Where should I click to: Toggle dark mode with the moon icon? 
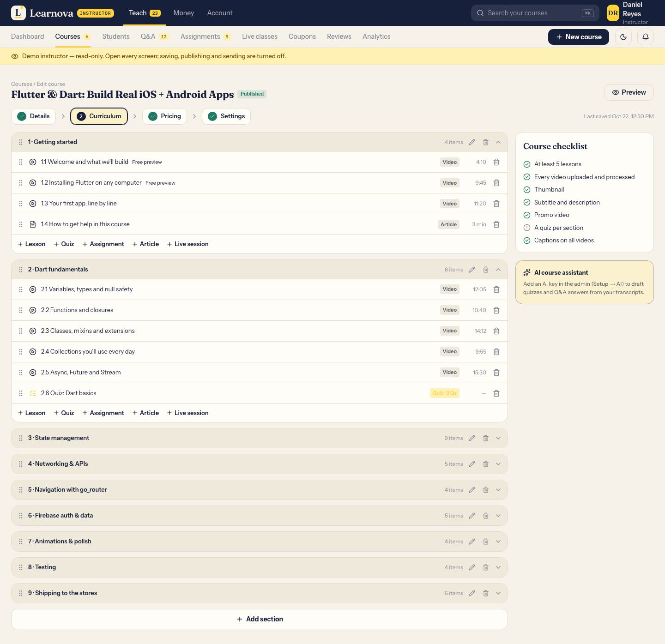tap(623, 37)
